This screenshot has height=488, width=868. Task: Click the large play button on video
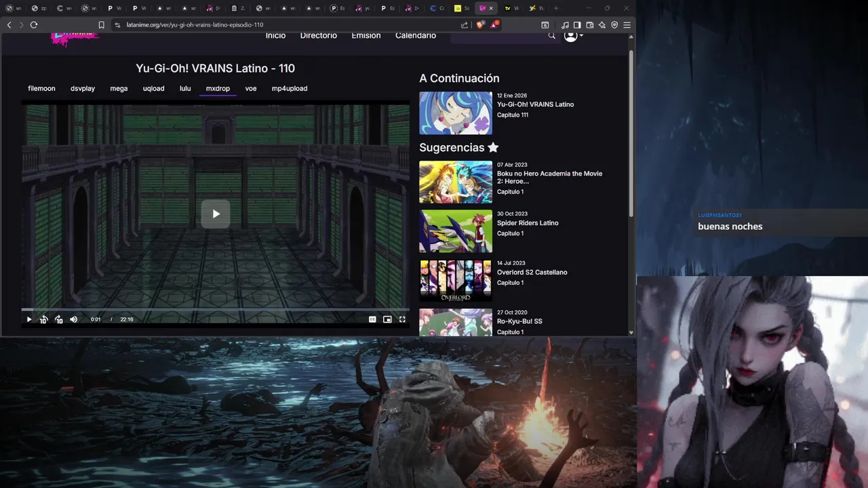pos(216,214)
